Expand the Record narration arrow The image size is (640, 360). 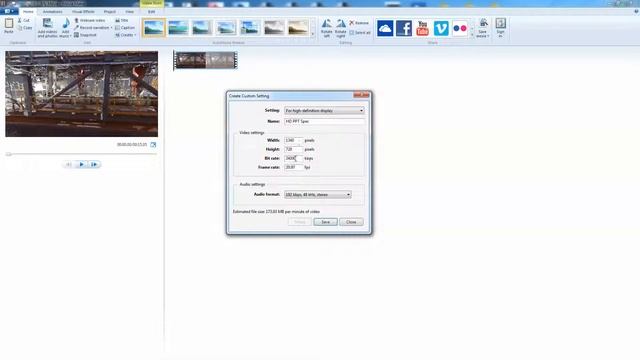(x=111, y=28)
